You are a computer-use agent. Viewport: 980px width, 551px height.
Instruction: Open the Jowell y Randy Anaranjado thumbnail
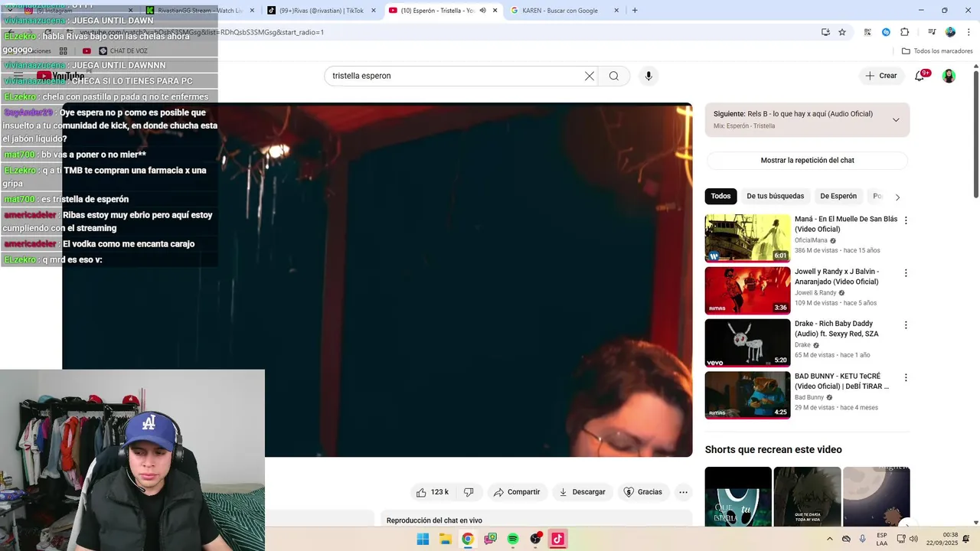[x=747, y=290]
